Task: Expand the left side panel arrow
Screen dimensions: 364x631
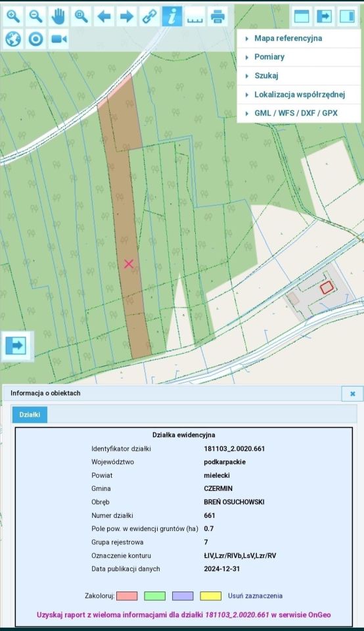Action: [16, 345]
